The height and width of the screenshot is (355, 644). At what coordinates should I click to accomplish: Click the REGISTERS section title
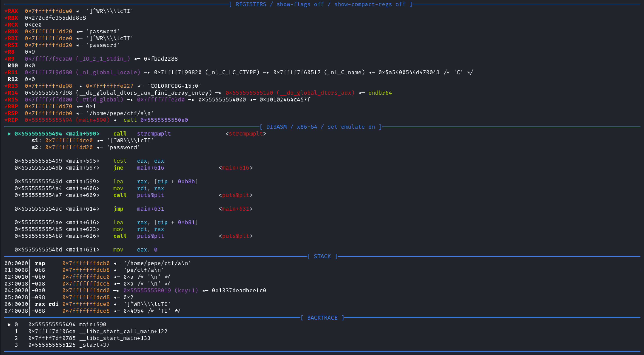tap(251, 4)
